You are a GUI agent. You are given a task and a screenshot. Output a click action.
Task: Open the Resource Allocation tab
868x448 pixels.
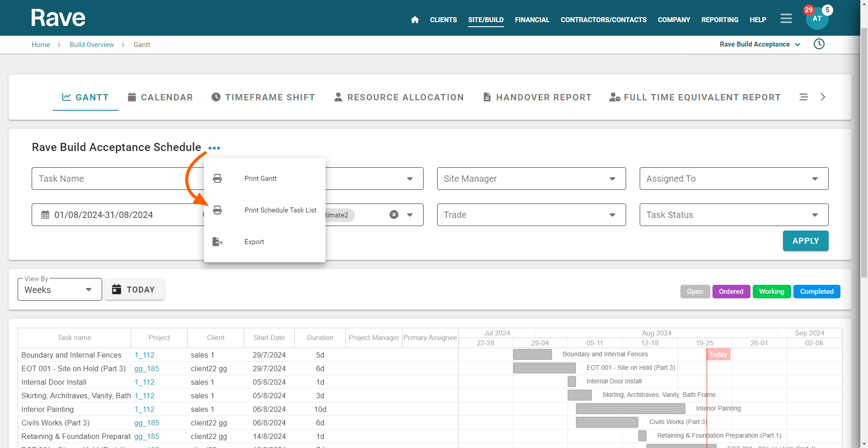399,97
